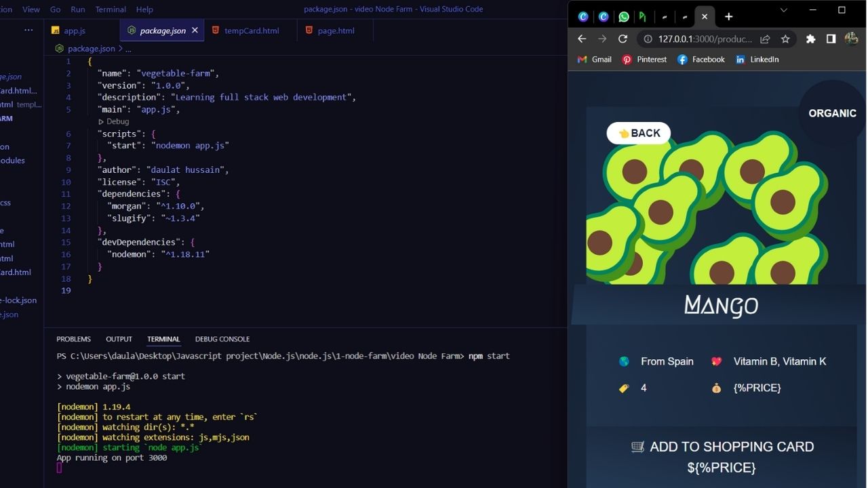Switch to the WhatsApp browser tab
The height and width of the screenshot is (488, 868).
(623, 16)
